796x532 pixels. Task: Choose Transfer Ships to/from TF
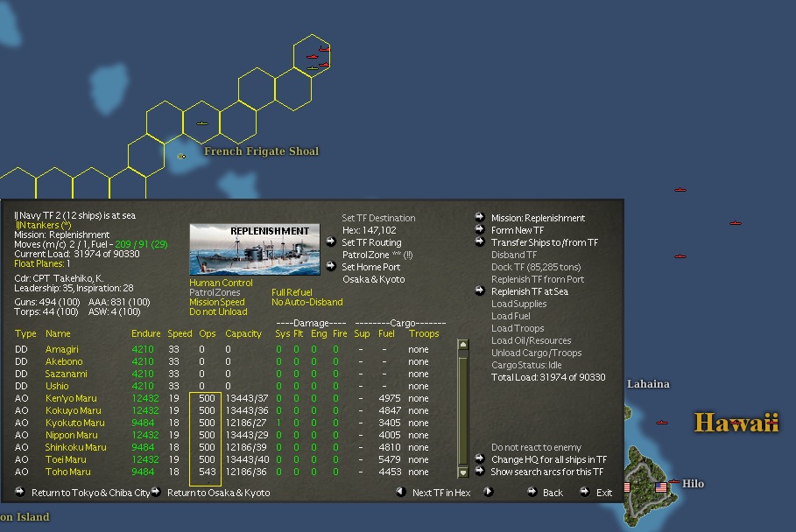click(545, 241)
